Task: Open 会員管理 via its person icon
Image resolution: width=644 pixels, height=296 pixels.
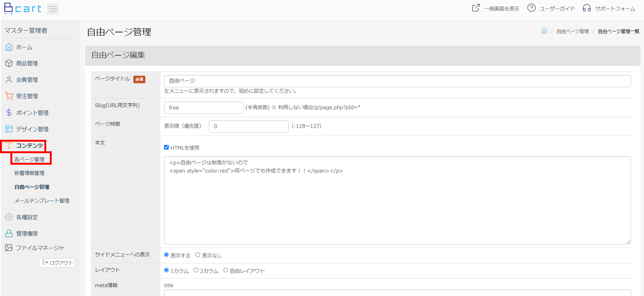Action: pyautogui.click(x=9, y=80)
